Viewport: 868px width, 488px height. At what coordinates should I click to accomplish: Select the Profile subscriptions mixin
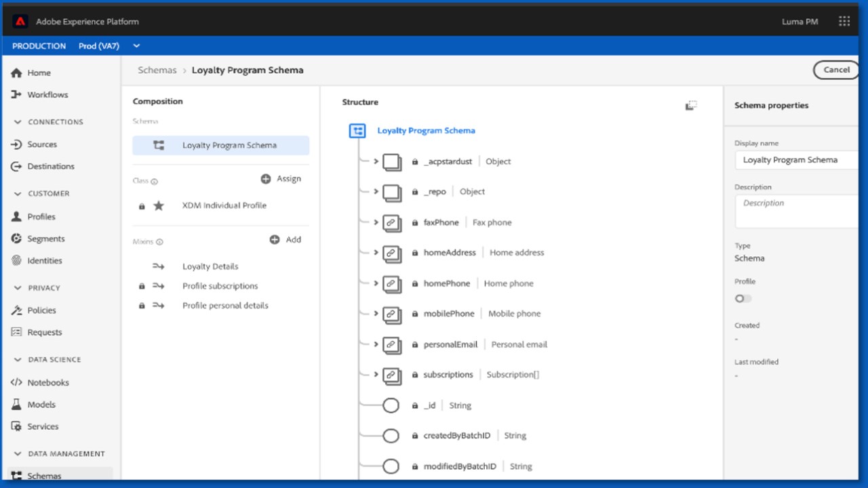pos(220,286)
